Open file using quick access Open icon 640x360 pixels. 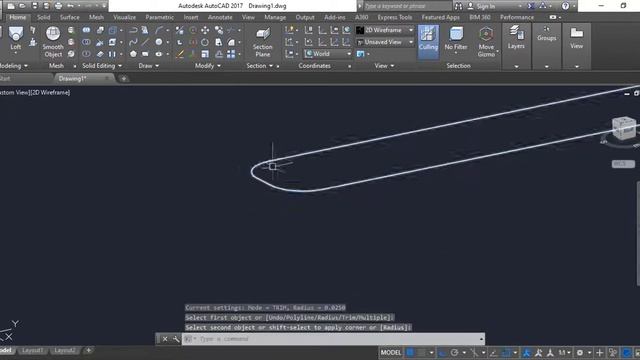pyautogui.click(x=22, y=6)
